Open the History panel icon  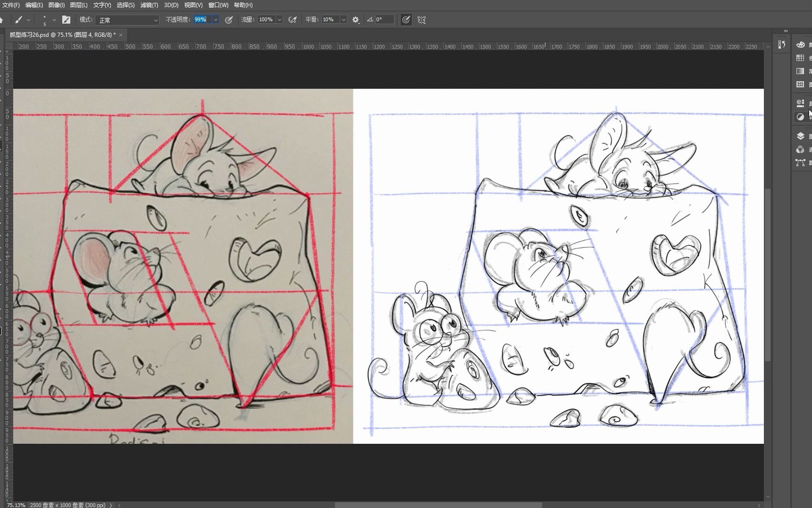pos(782,44)
